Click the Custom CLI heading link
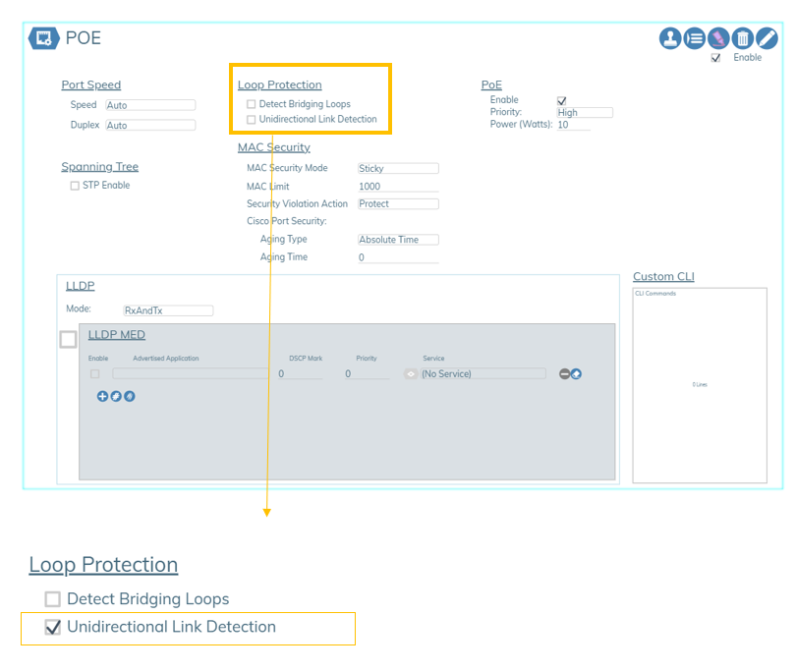 coord(663,277)
